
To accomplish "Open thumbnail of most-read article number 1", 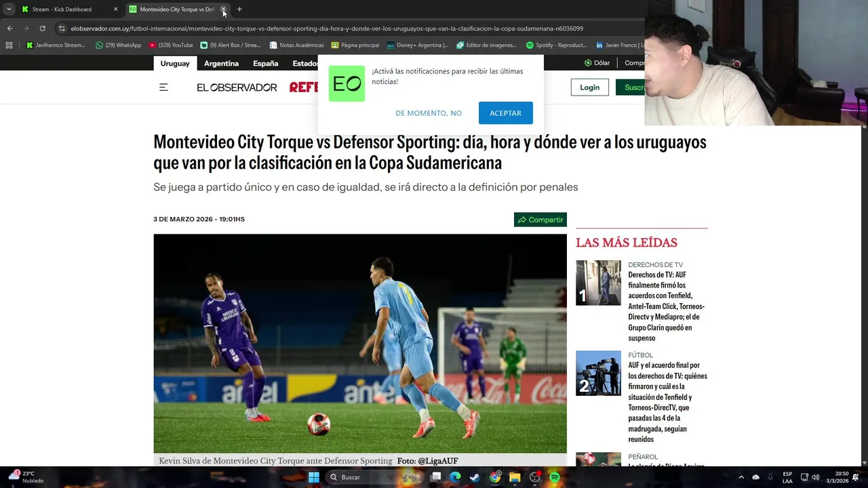I will click(598, 283).
